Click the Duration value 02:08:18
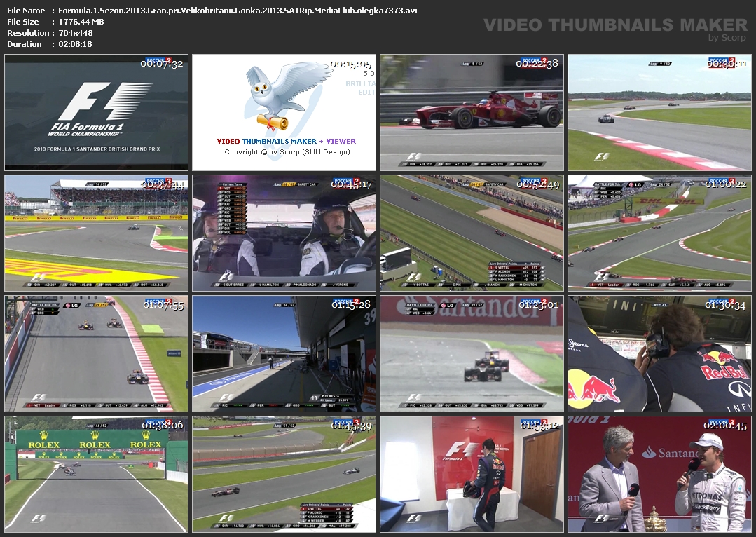This screenshot has width=756, height=537. tap(75, 44)
